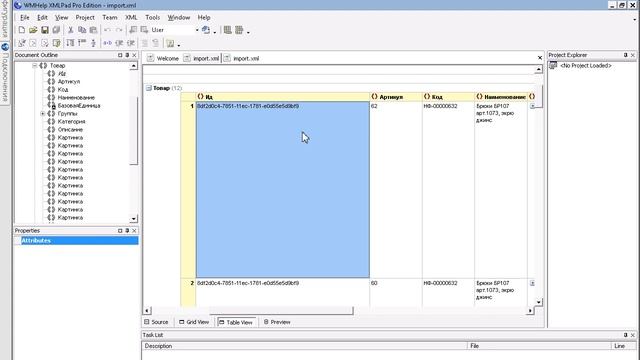The height and width of the screenshot is (360, 640).
Task: Toggle pin on Task List panel
Action: (625, 335)
